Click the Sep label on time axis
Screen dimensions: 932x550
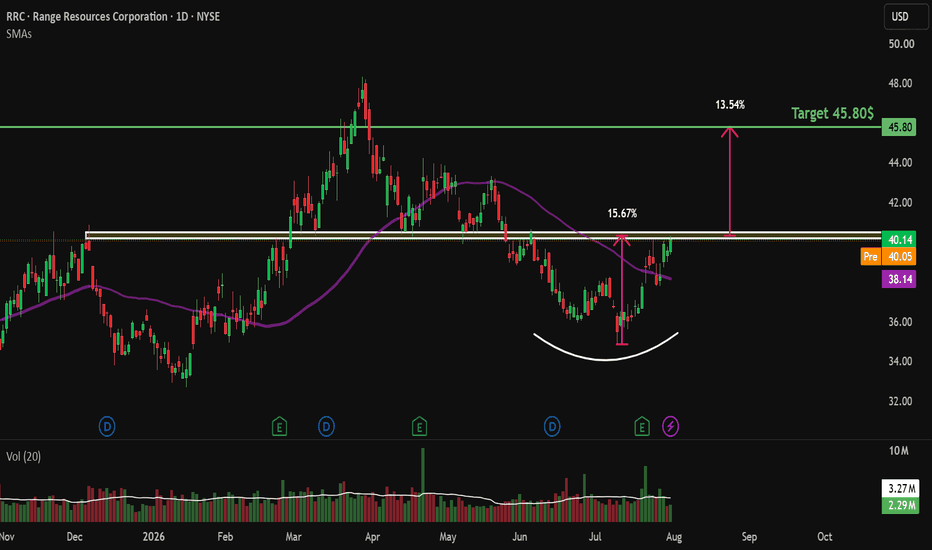[749, 536]
